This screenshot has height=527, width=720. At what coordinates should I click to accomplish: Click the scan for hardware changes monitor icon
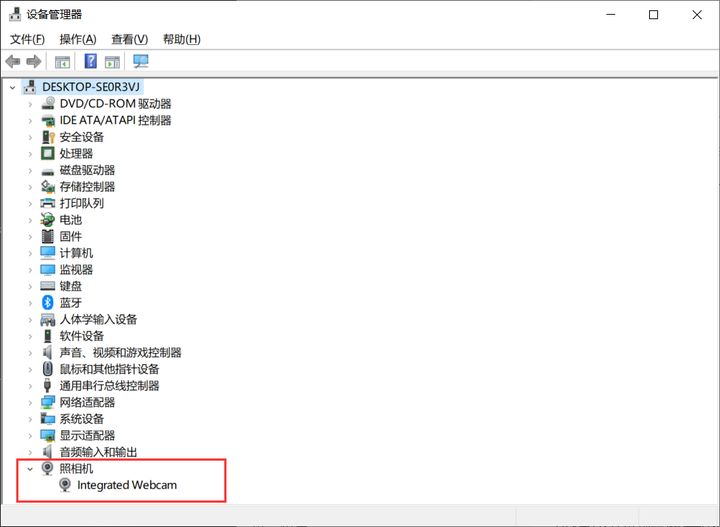pyautogui.click(x=141, y=62)
